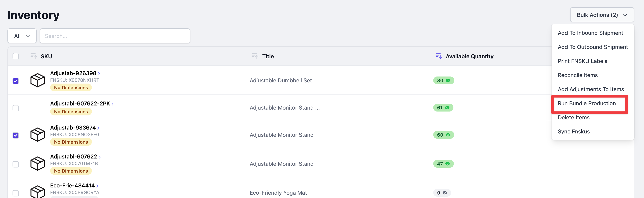
Task: Choose Print FNSKU Labels menu option
Action: tap(582, 61)
